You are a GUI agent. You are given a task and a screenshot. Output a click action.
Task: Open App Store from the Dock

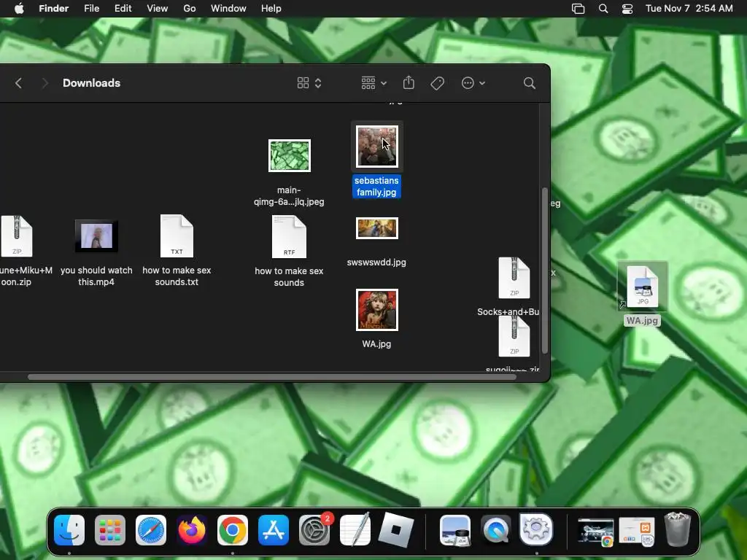pos(274,529)
